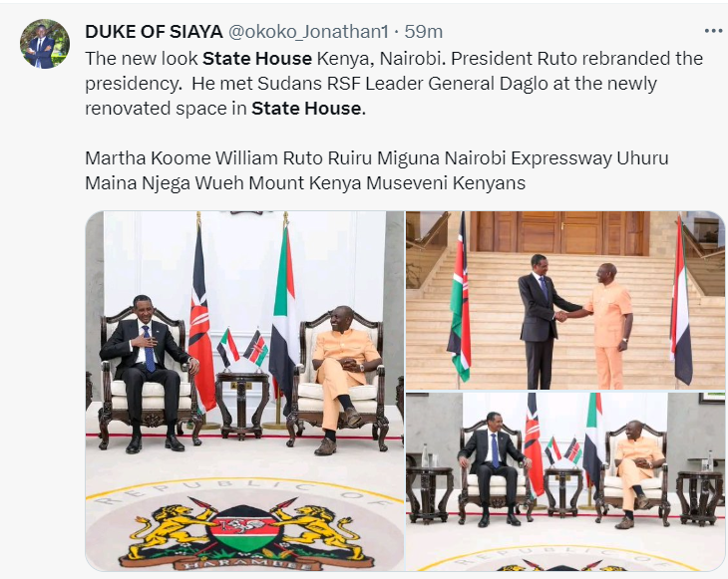
Task: Click the bold "State House" ending the sentence
Action: (x=306, y=108)
